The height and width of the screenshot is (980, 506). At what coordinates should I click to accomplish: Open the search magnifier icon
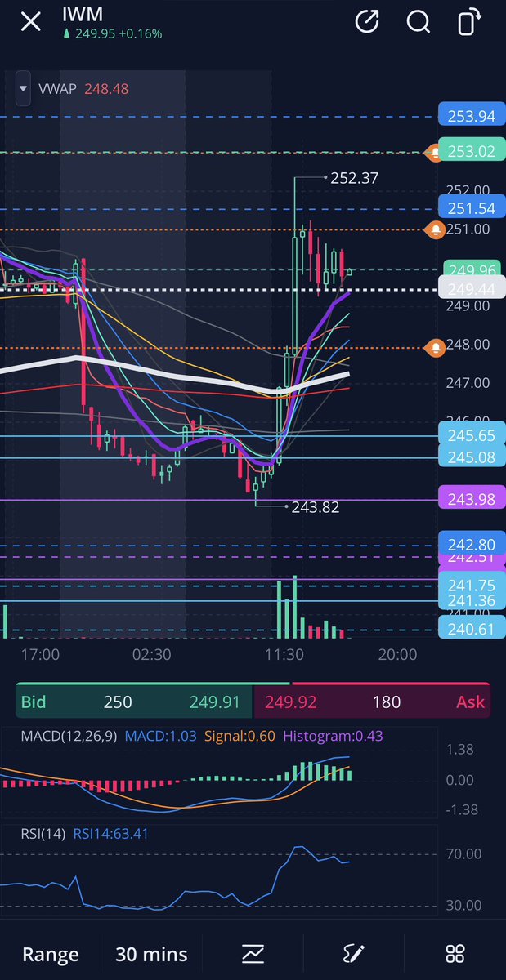419,22
